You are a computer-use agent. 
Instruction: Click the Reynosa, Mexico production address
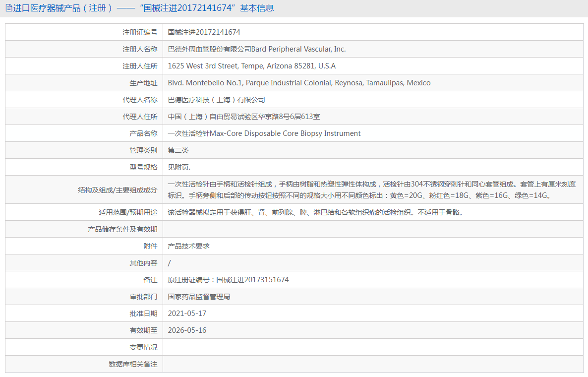coord(299,83)
